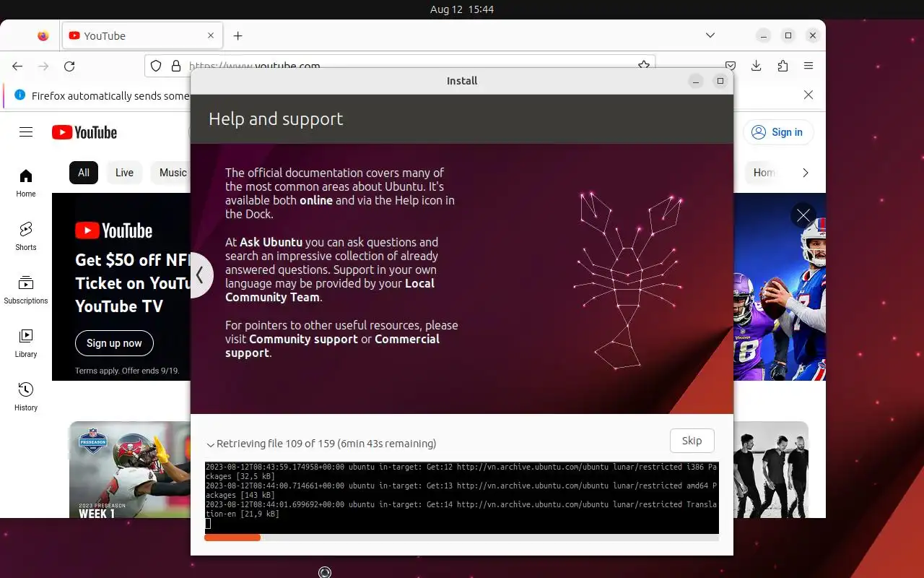Select the Live filter chip

[x=124, y=173]
